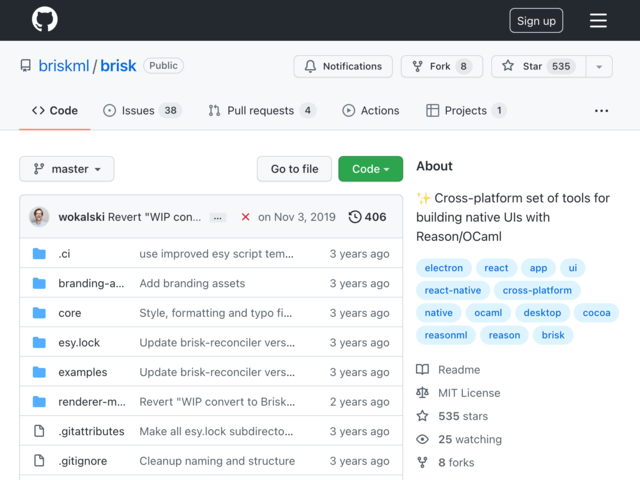640x480 pixels.
Task: Open the MIT License scale icon
Action: click(422, 393)
